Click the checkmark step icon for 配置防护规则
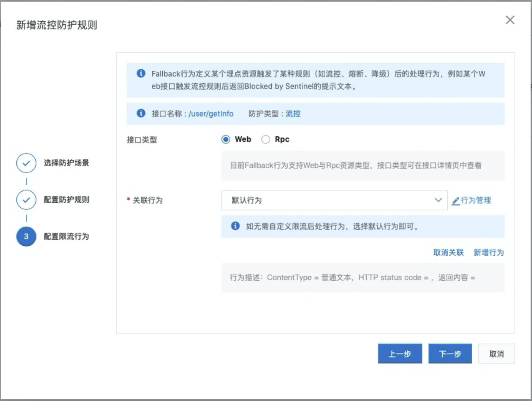Viewport: 532px width, 401px height. pos(26,200)
